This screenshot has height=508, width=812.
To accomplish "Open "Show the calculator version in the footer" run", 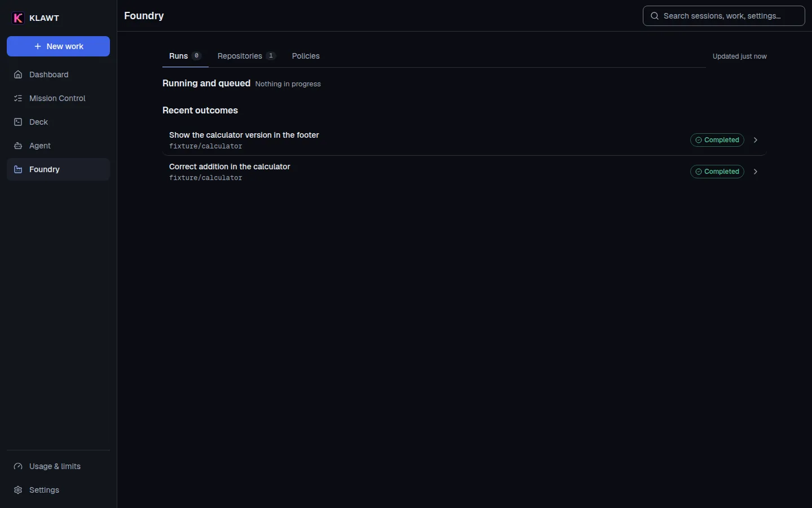I will coord(465,140).
